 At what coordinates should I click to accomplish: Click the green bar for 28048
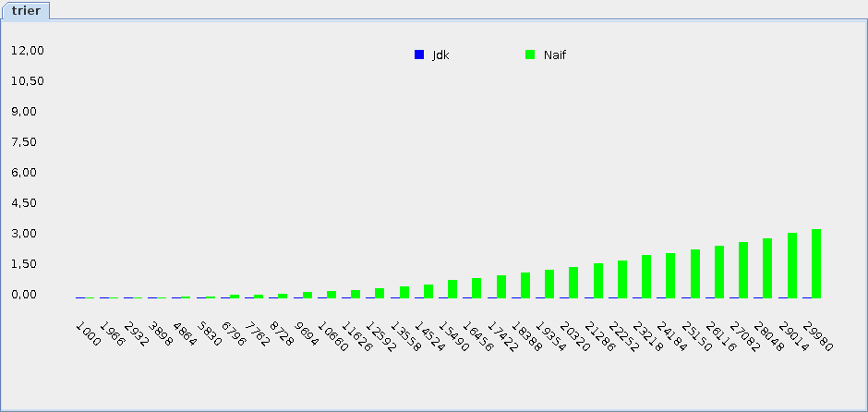[x=767, y=269]
